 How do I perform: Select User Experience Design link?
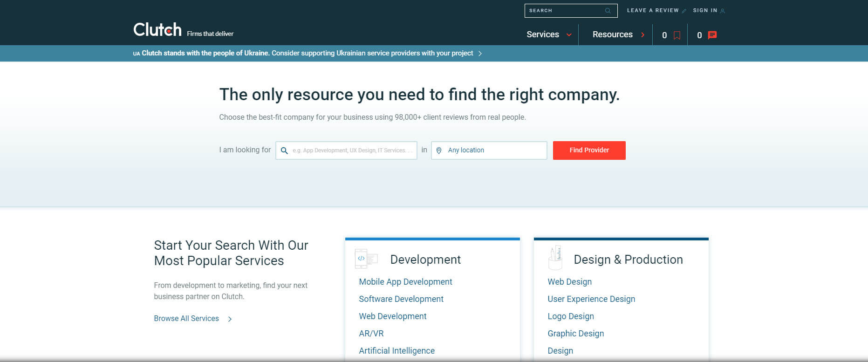pos(591,299)
